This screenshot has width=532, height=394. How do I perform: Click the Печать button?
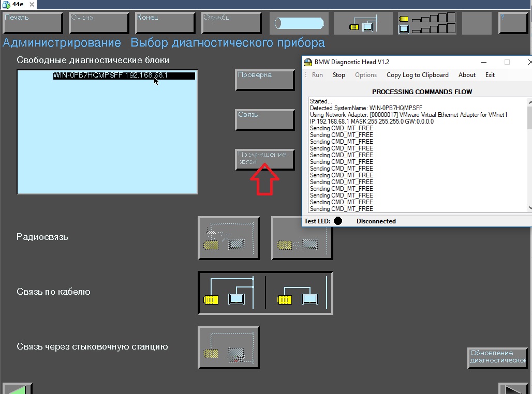tap(33, 23)
